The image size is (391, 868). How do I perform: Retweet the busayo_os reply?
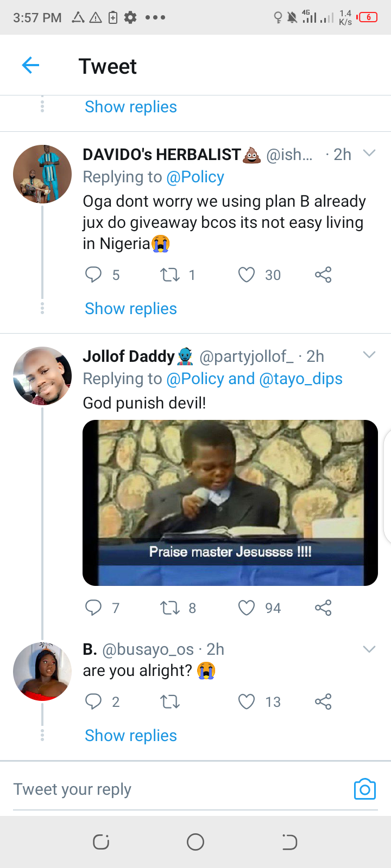coord(170,702)
